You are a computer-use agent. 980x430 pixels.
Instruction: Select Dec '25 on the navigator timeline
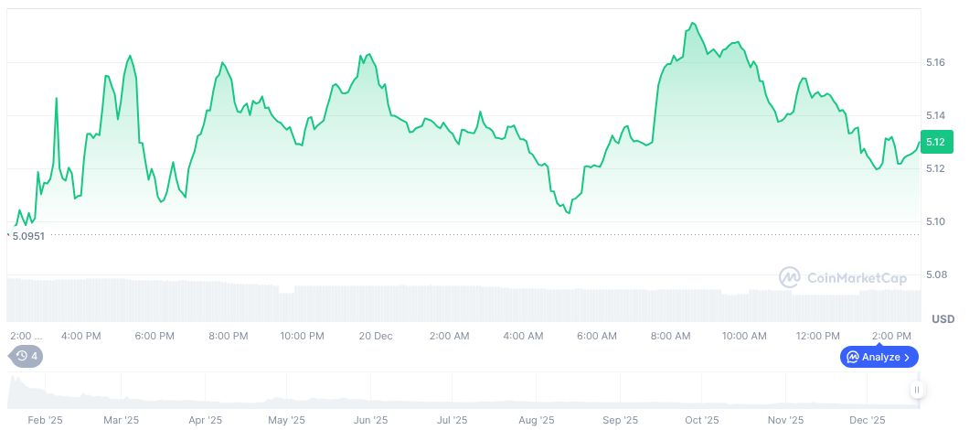tap(867, 421)
